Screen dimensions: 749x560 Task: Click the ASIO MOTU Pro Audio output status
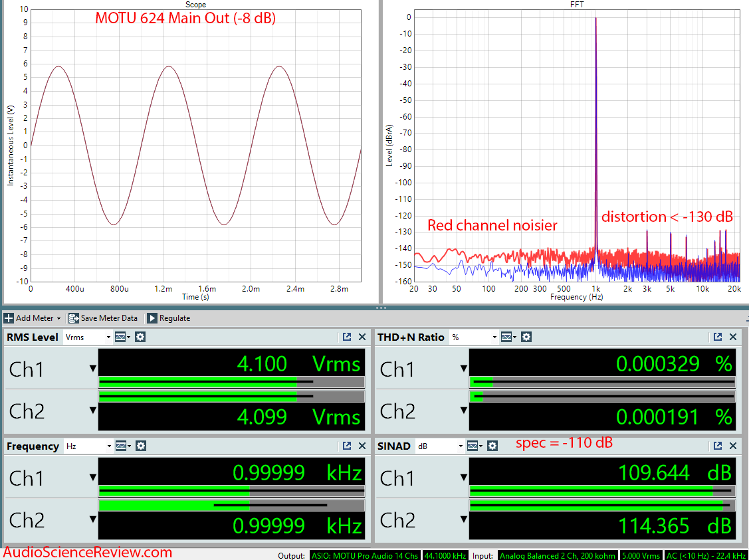[365, 556]
